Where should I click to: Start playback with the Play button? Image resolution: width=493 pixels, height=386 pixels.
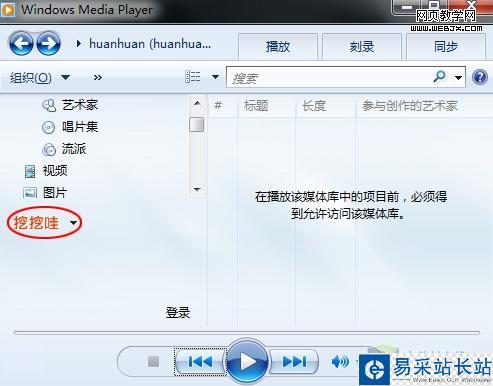[247, 361]
